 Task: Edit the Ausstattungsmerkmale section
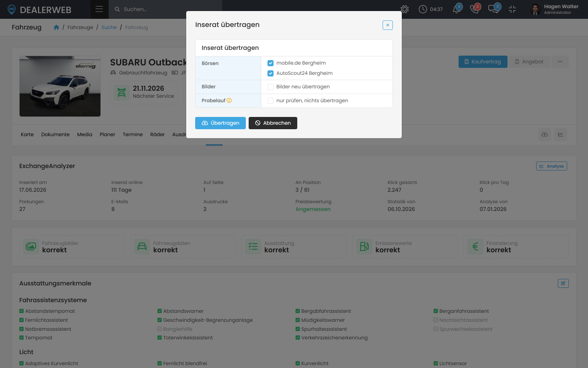pos(563,283)
